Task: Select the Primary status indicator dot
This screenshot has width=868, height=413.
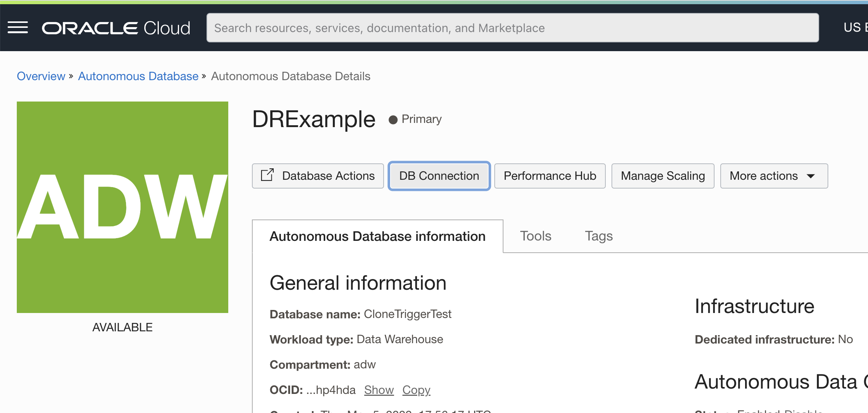Action: [394, 119]
